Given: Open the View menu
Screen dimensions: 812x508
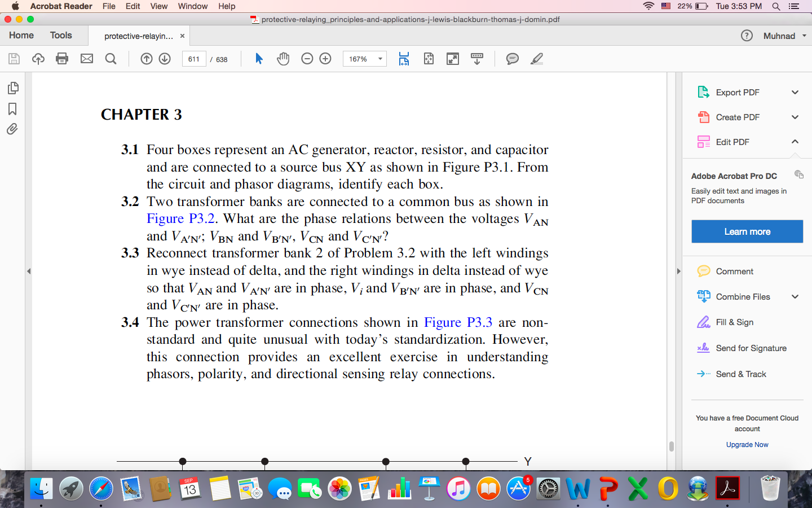Looking at the screenshot, I should click(x=158, y=6).
